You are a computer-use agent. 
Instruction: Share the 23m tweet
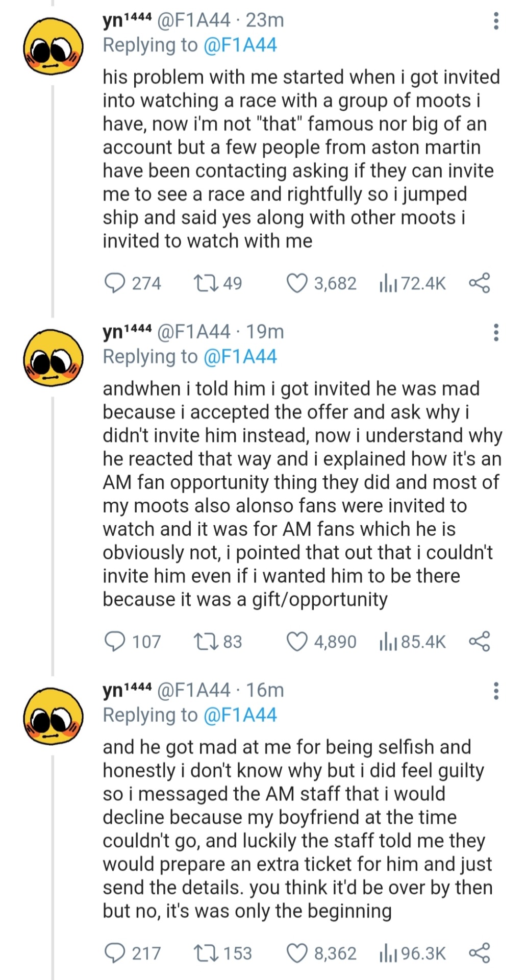pos(479,283)
